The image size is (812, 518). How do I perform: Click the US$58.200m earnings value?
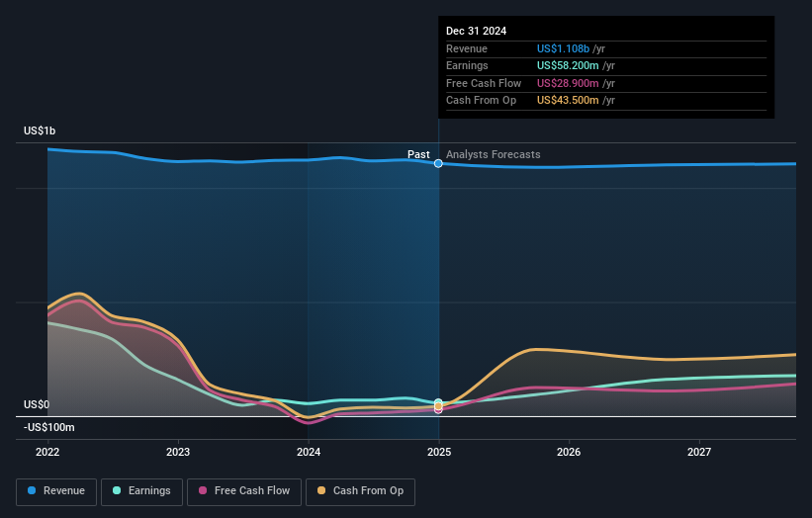pos(568,65)
